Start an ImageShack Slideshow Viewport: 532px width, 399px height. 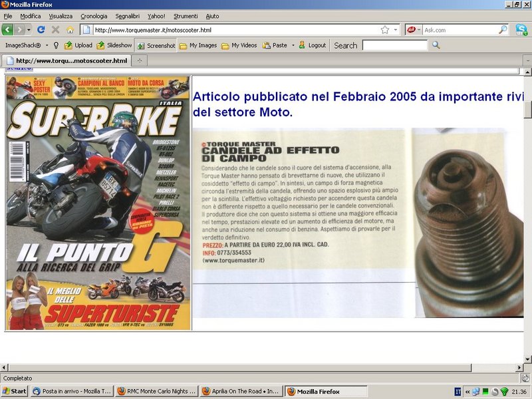coord(114,45)
